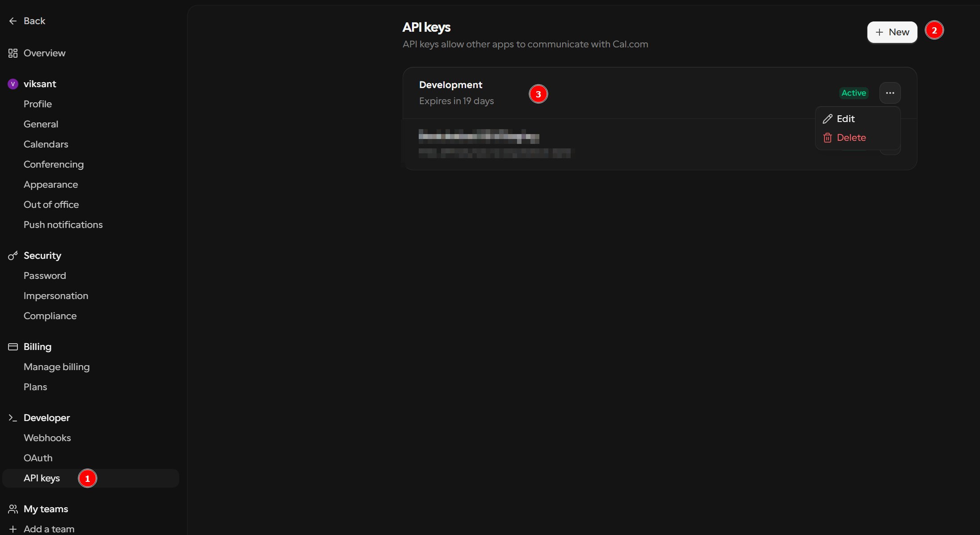Viewport: 980px width, 535px height.
Task: Click the trash icon next to Delete
Action: 828,138
